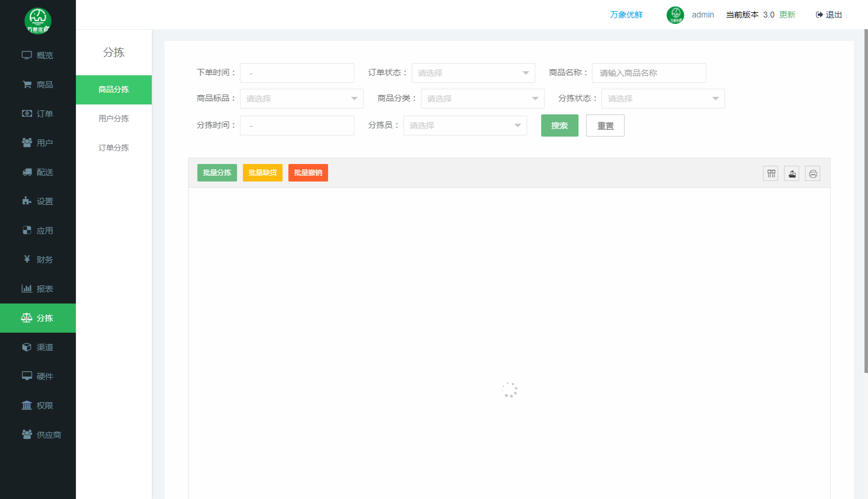Click the print icon in table toolbar
This screenshot has width=868, height=499.
coord(813,173)
